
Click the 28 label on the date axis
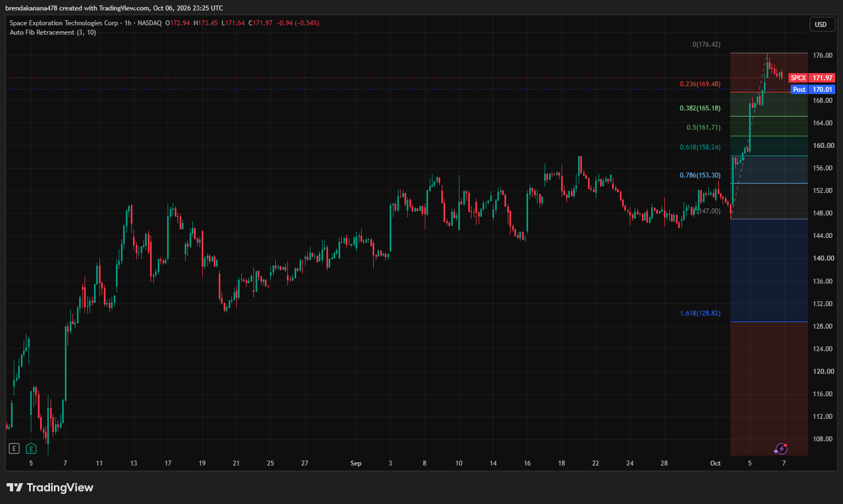tap(664, 463)
